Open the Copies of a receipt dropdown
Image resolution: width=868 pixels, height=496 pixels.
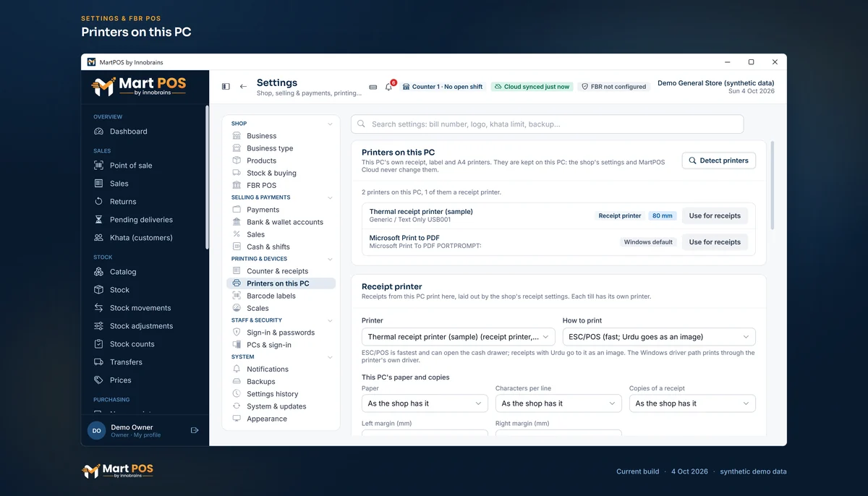tap(692, 403)
